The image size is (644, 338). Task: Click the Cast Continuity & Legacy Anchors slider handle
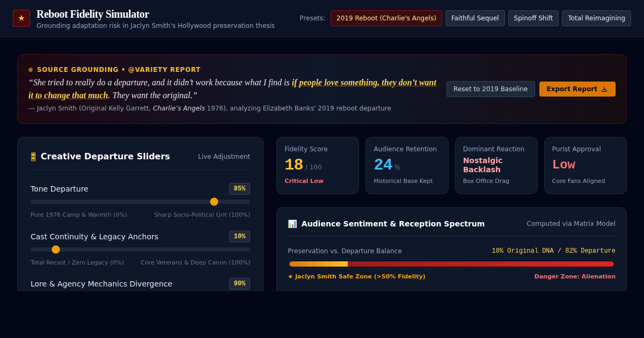click(56, 249)
